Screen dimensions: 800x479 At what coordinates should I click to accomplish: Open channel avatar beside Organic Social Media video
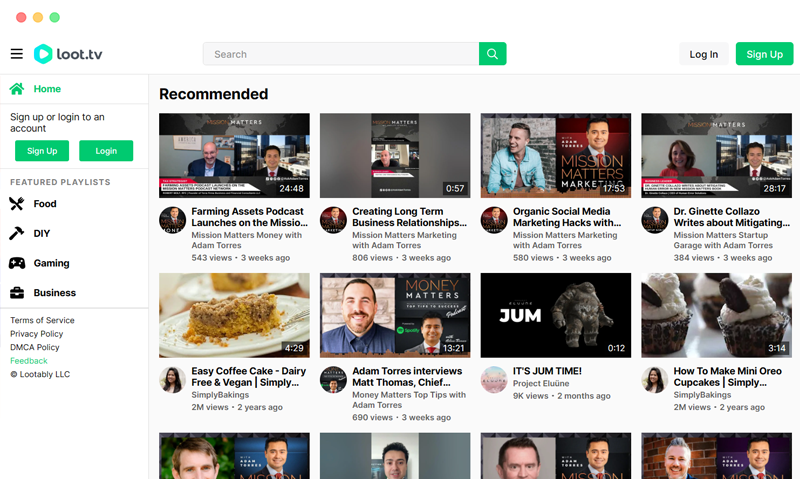(x=494, y=220)
